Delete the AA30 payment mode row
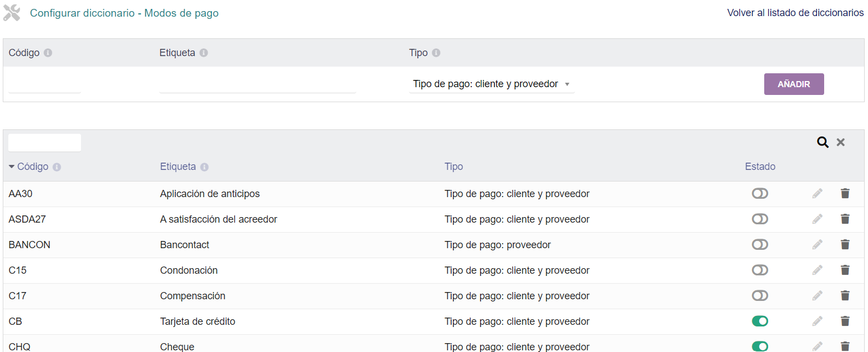 click(x=845, y=194)
